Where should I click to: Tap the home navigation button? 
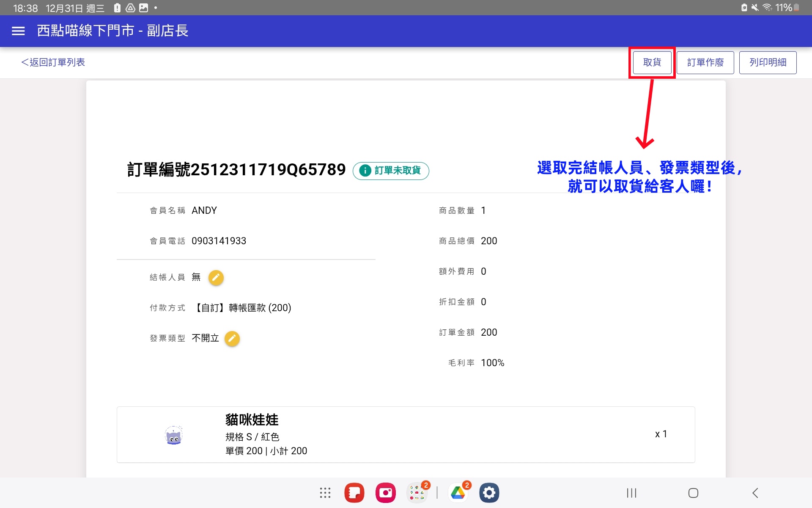693,493
